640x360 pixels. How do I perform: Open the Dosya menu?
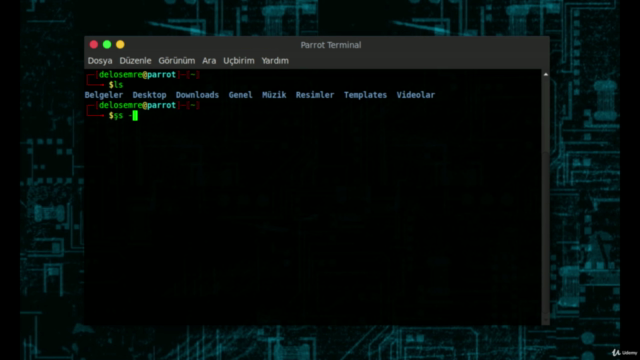(100, 61)
